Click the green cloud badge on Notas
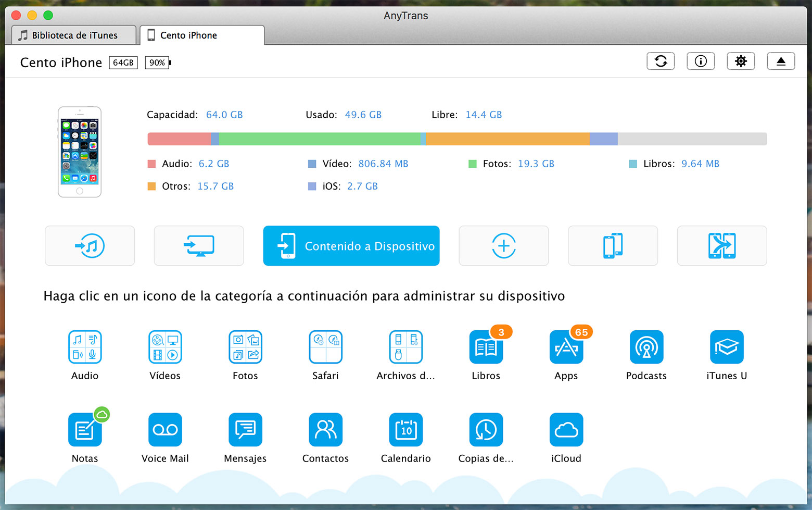This screenshot has height=510, width=812. point(102,415)
